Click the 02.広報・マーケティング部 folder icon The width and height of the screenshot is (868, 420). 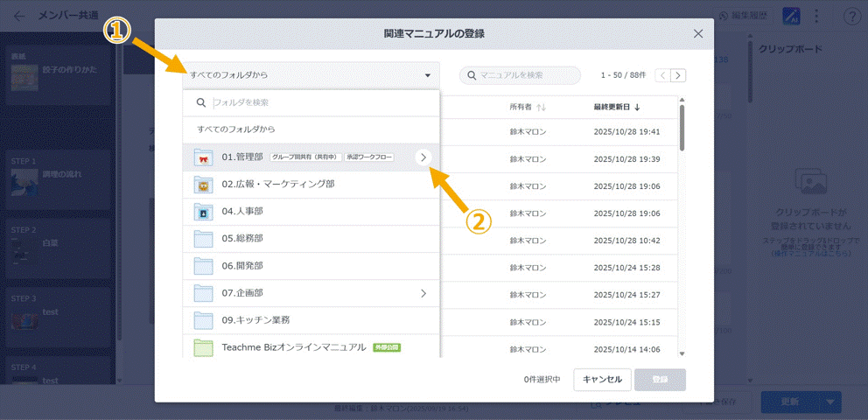[203, 185]
